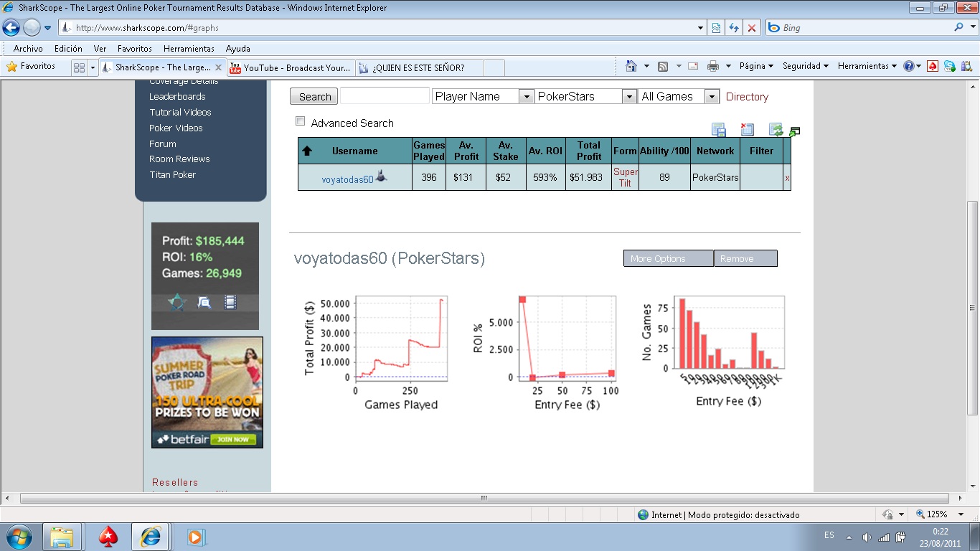Open the PokerStars network dropdown
The image size is (980, 551).
point(629,96)
